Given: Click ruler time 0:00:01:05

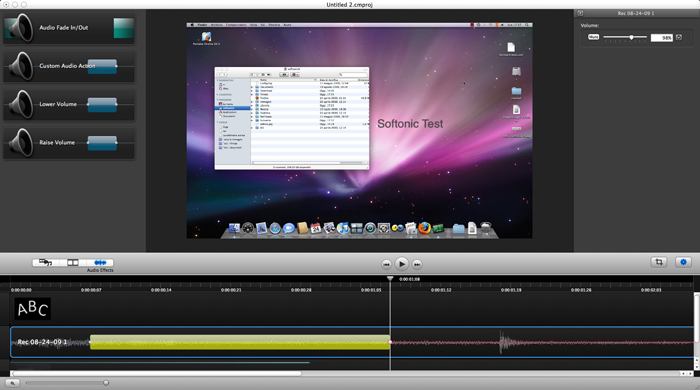Looking at the screenshot, I should (371, 290).
